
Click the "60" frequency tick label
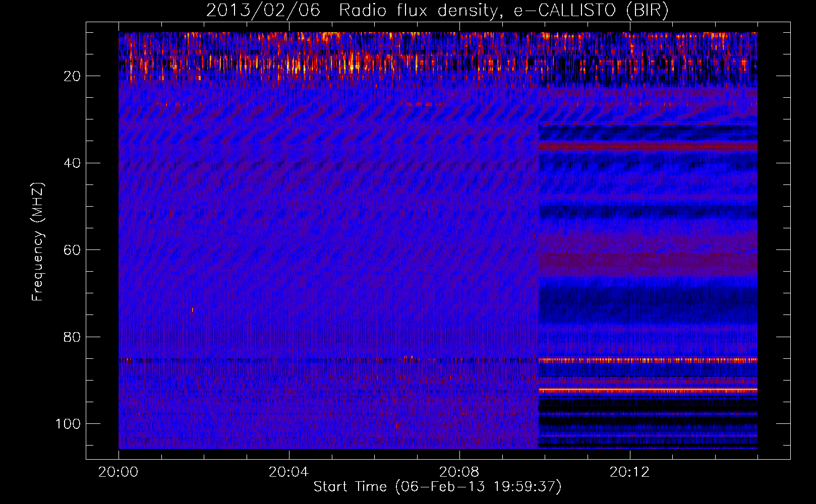tap(72, 250)
